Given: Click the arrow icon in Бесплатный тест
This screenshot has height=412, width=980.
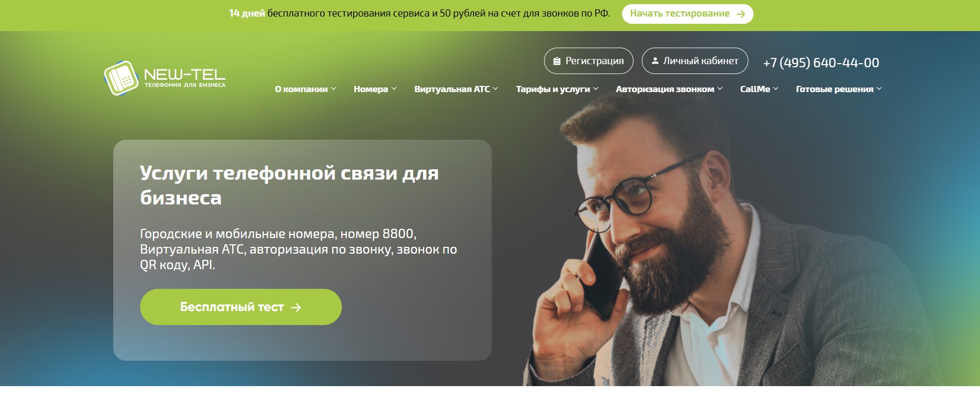Looking at the screenshot, I should coord(296,307).
